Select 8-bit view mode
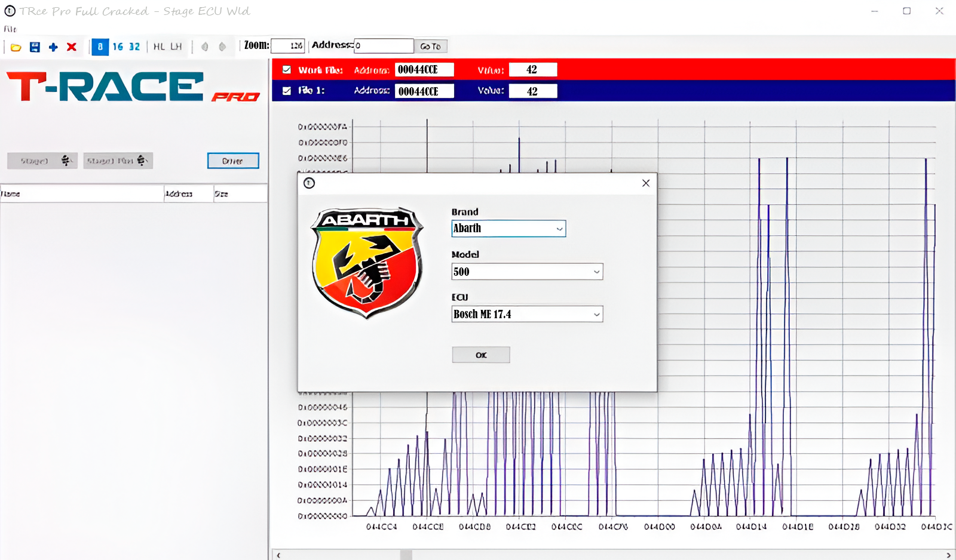Screen dimensions: 956x560 point(100,47)
